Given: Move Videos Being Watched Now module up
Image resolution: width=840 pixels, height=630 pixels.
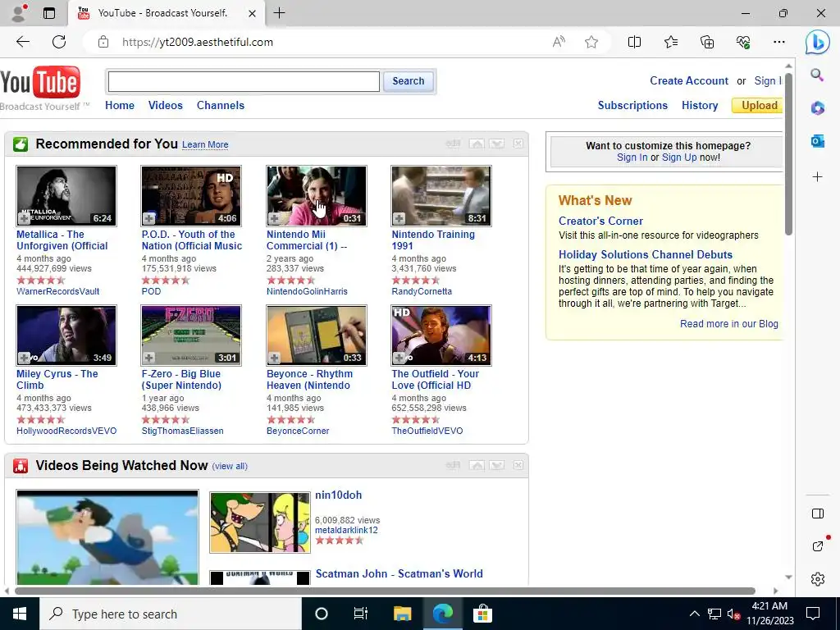Looking at the screenshot, I should point(477,465).
